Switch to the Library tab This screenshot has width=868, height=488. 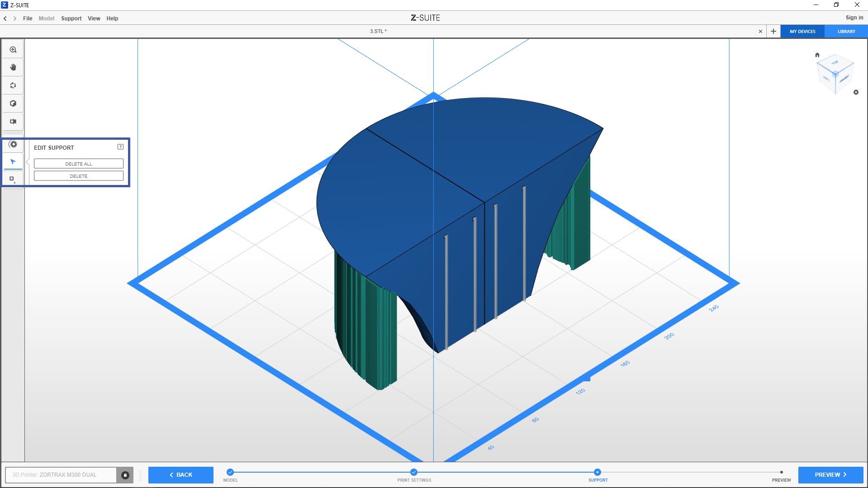846,32
